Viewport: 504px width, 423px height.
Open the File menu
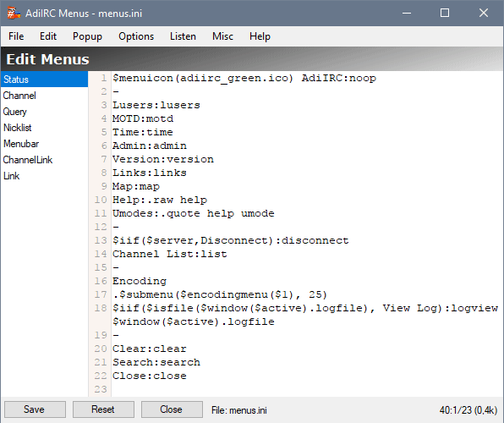pos(16,36)
